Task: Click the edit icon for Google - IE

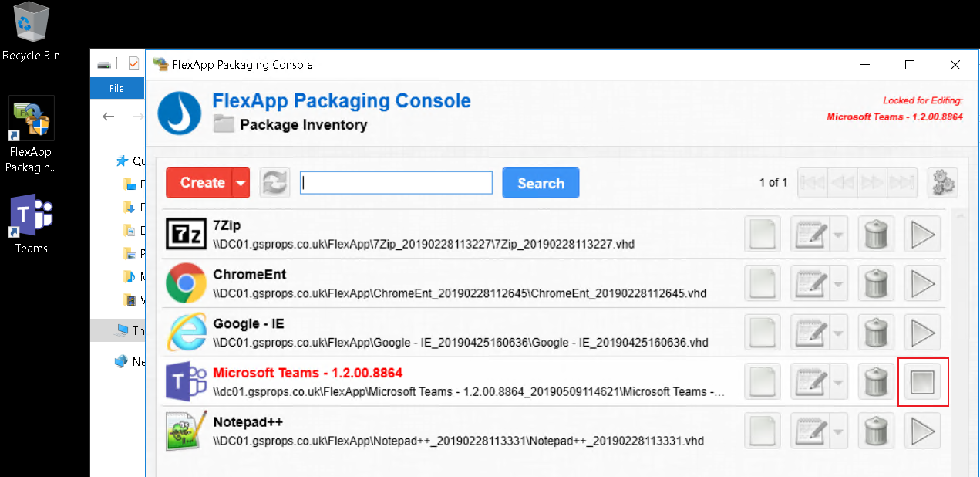Action: (810, 333)
